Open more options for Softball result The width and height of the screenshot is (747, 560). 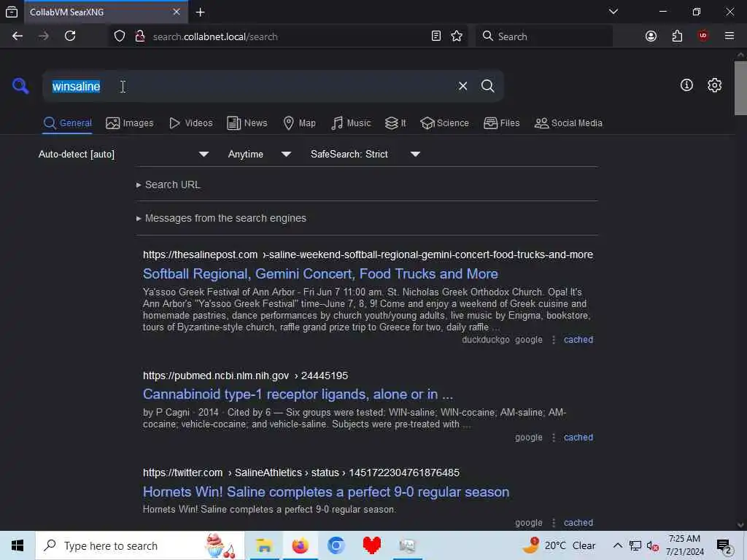[554, 340]
